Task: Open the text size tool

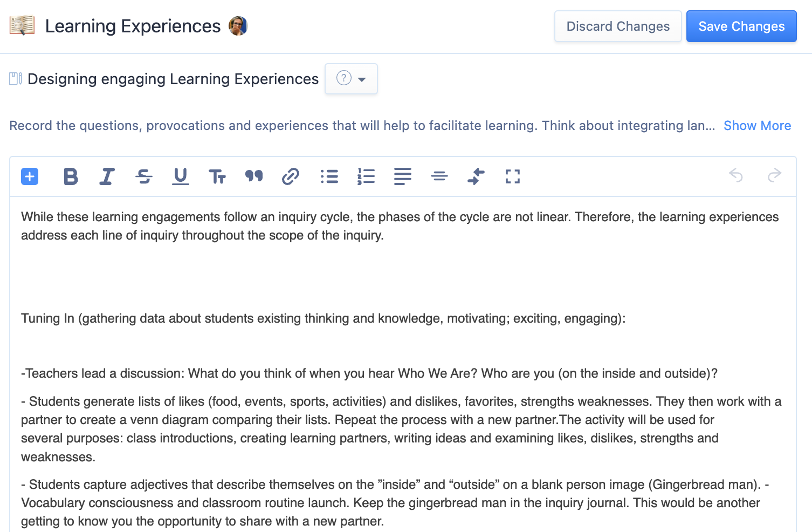Action: click(217, 176)
